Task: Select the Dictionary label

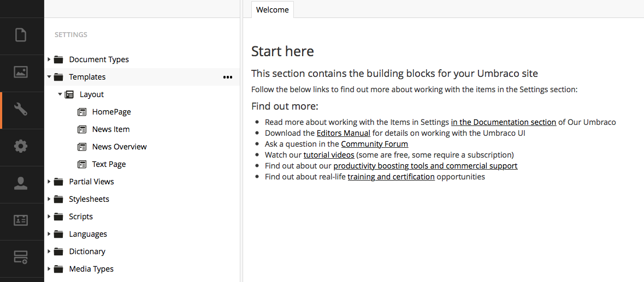Action: click(x=87, y=251)
